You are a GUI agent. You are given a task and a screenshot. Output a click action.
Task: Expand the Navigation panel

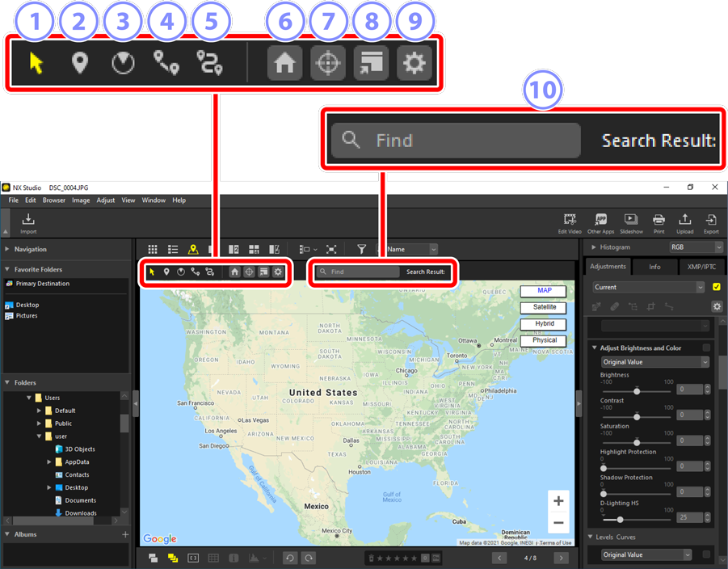7,249
